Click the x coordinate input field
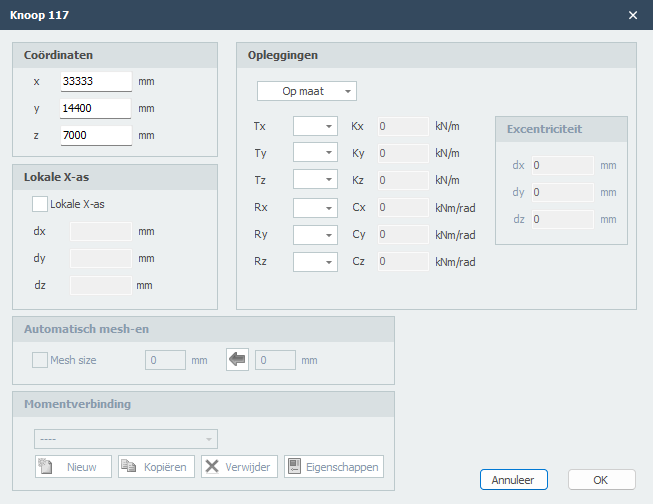The width and height of the screenshot is (653, 504). click(x=96, y=81)
